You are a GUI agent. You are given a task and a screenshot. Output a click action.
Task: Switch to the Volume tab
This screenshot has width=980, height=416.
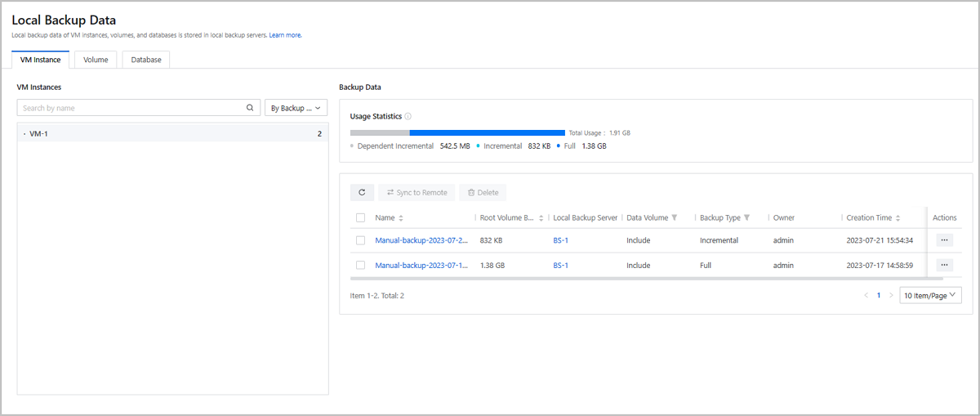(x=96, y=60)
